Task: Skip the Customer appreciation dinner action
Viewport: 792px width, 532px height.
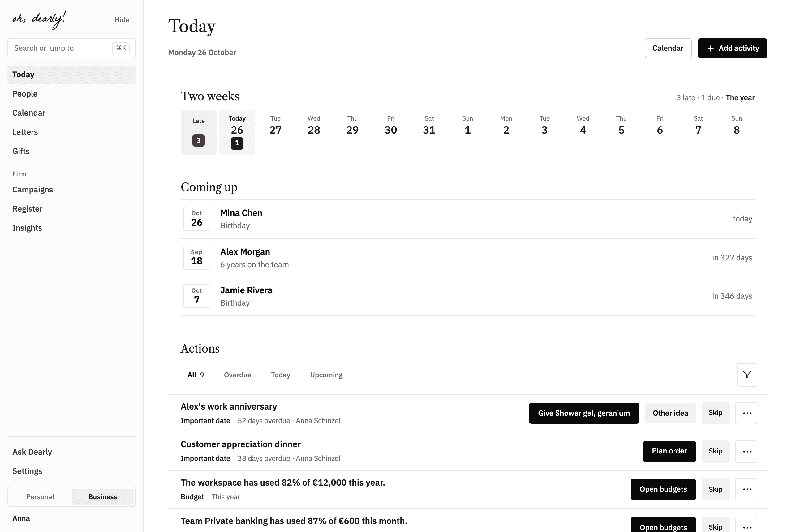Action: [715, 451]
